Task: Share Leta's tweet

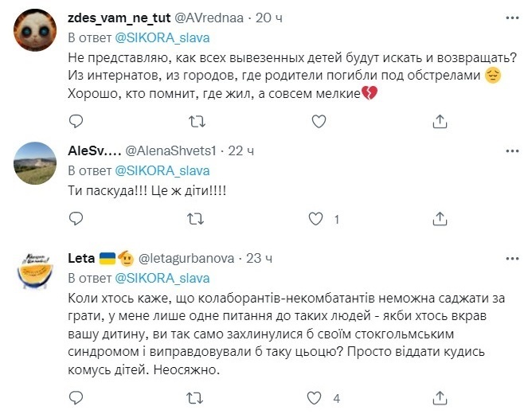Action: point(440,397)
